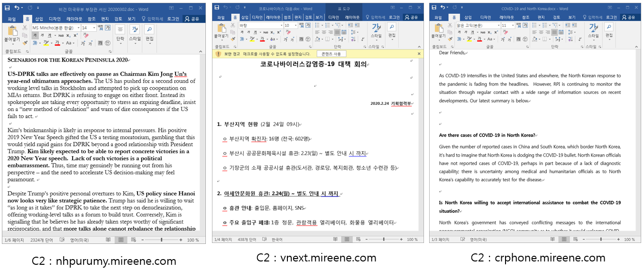The width and height of the screenshot is (644, 270).
Task: Open 맑은 고딕(본문) font name dropdown
Action: tap(498, 26)
